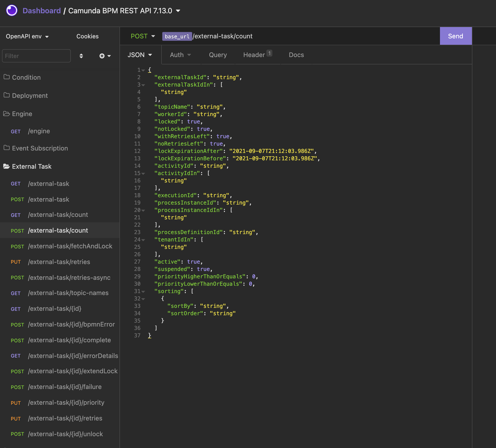Select GET /external-task/{id}/errorDetails request
Image resolution: width=496 pixels, height=448 pixels.
pos(60,356)
